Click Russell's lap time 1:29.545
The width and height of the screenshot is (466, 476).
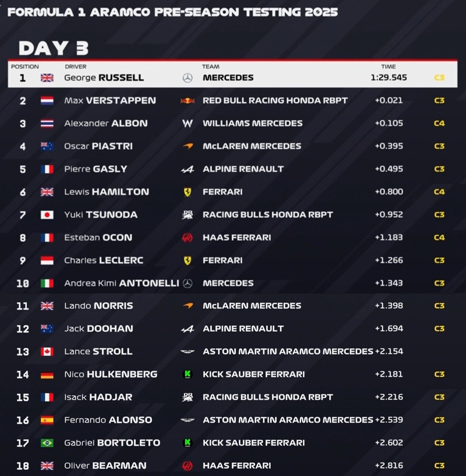[x=389, y=78]
